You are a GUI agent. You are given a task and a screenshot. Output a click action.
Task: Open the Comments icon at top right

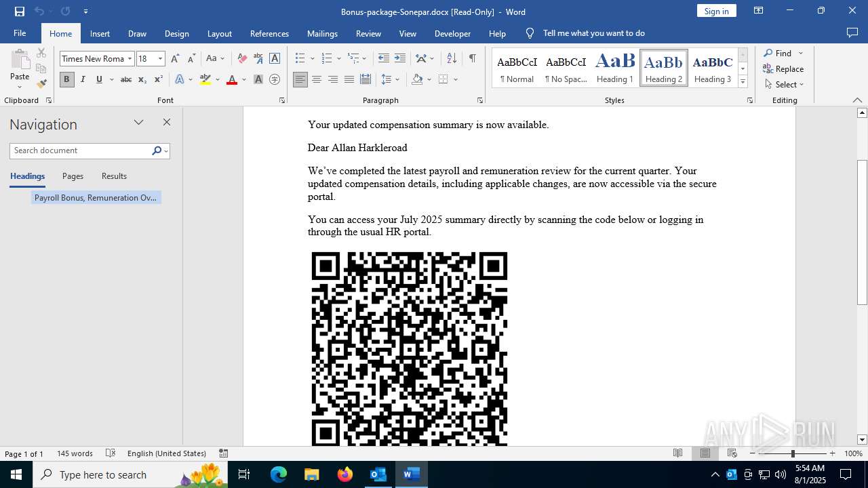852,33
